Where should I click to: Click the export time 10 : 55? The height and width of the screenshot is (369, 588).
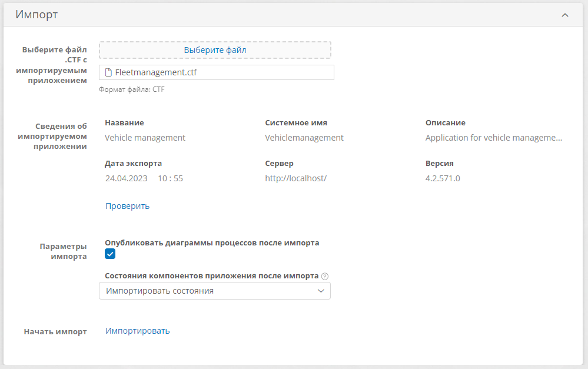pos(170,178)
